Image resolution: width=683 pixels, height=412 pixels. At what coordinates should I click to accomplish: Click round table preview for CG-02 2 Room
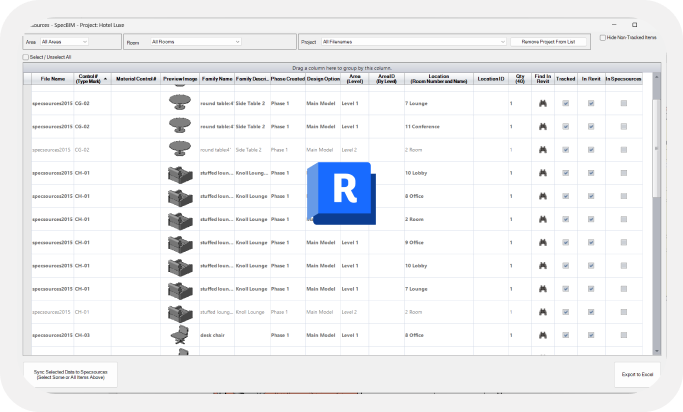pyautogui.click(x=180, y=149)
